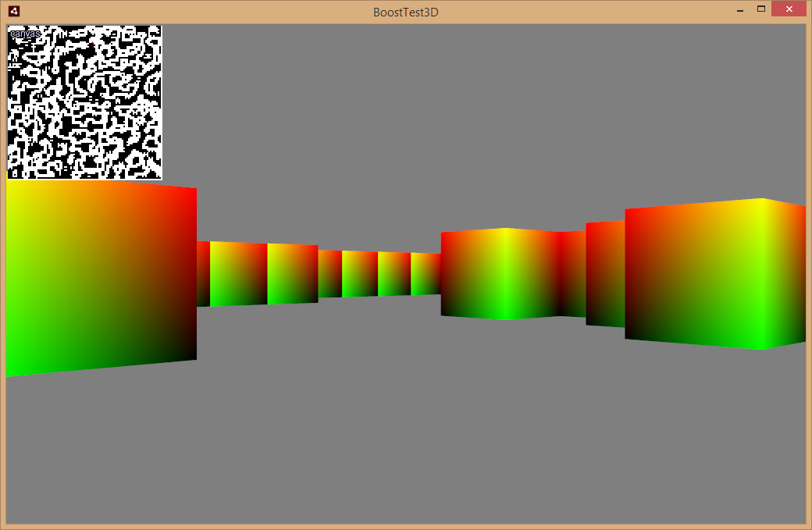This screenshot has height=530, width=812.
Task: Click the "canvas" label on the minimap
Action: coord(25,34)
